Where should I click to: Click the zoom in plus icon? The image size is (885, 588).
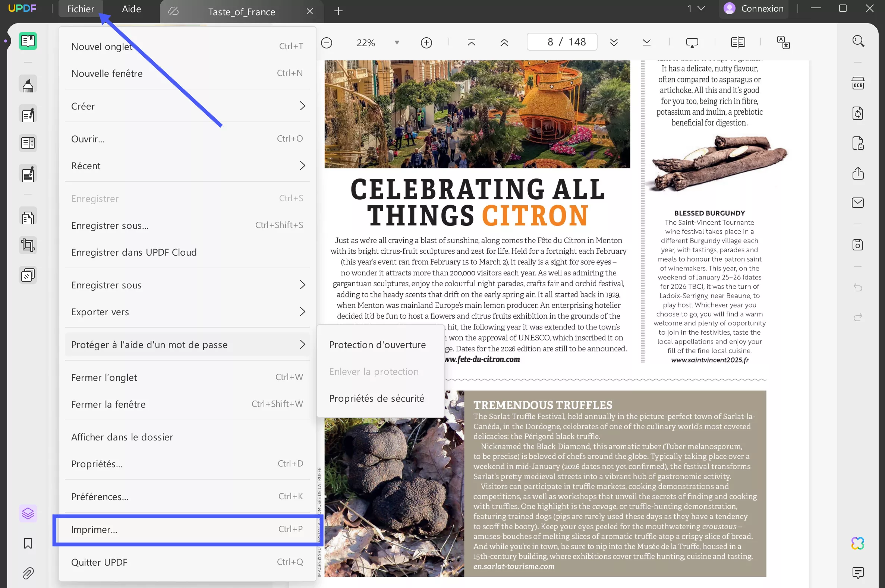[426, 43]
